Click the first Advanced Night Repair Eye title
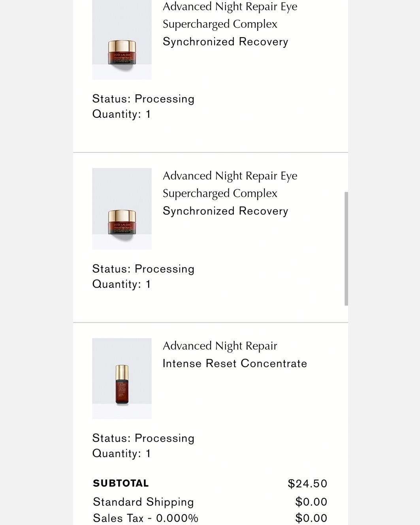420x525 pixels. (x=230, y=15)
